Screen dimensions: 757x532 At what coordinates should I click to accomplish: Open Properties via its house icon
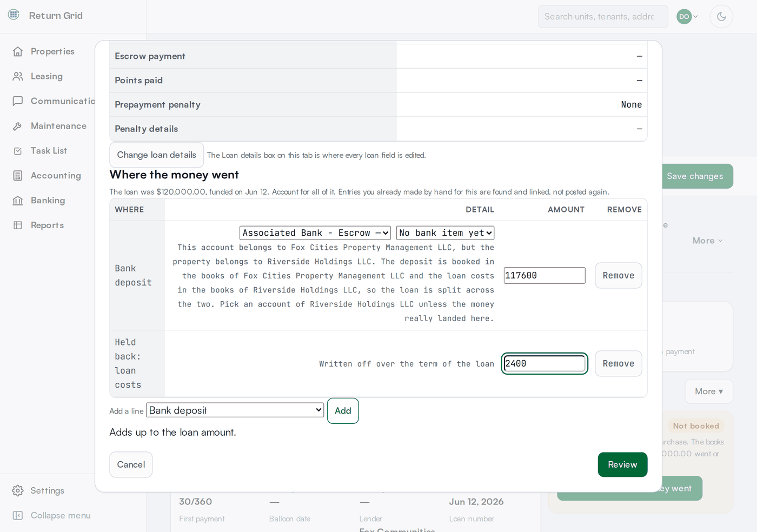tap(18, 51)
